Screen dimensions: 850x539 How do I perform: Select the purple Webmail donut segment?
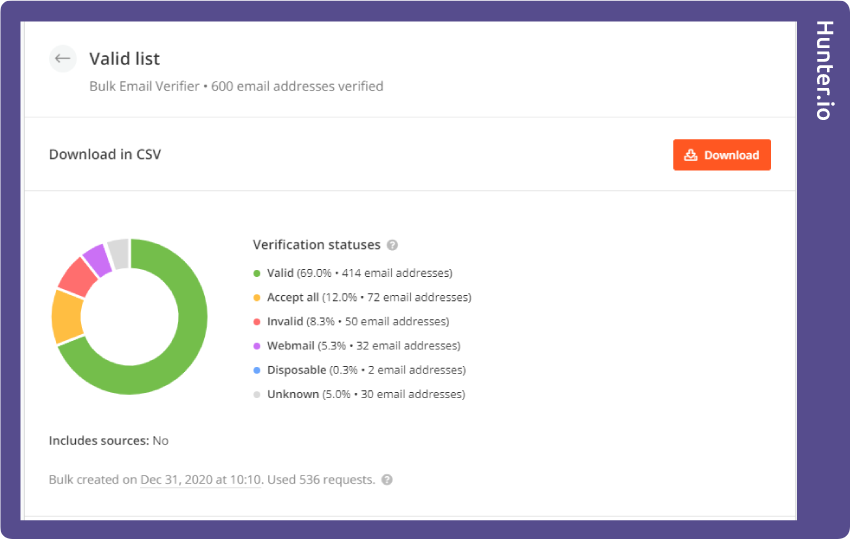(x=98, y=259)
